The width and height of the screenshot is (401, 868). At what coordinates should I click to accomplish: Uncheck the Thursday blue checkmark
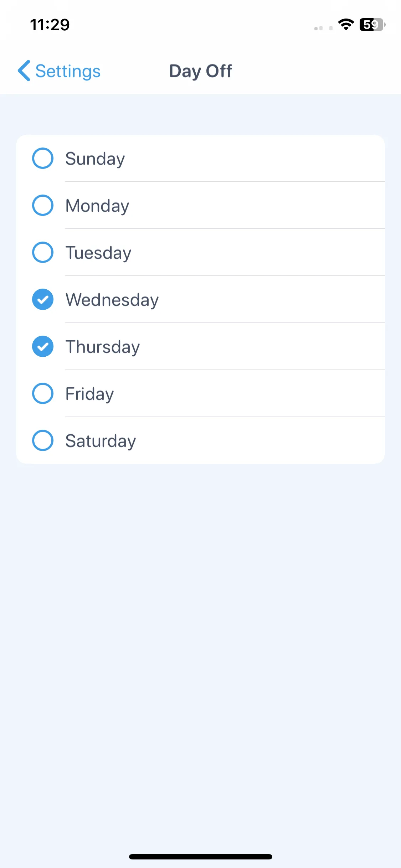coord(43,346)
